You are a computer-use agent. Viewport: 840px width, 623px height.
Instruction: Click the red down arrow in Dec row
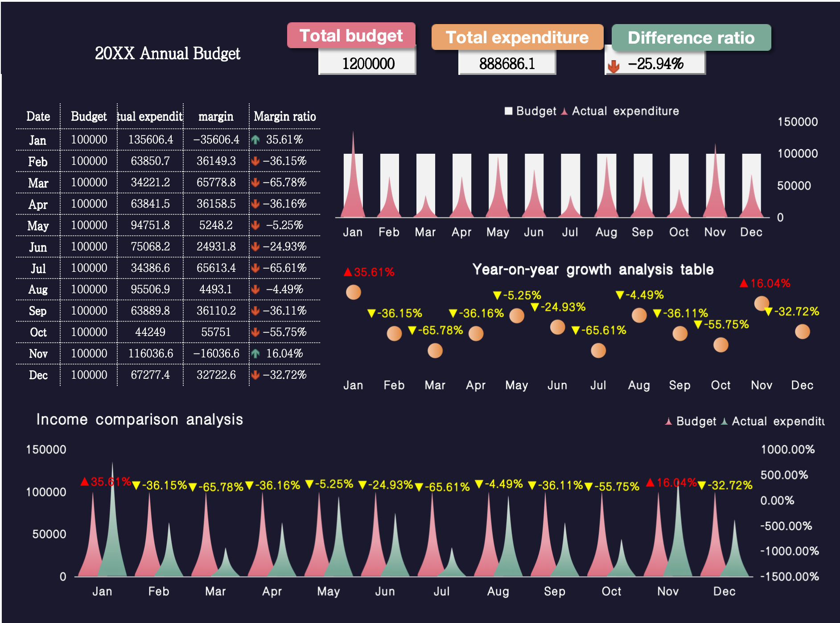tap(255, 375)
